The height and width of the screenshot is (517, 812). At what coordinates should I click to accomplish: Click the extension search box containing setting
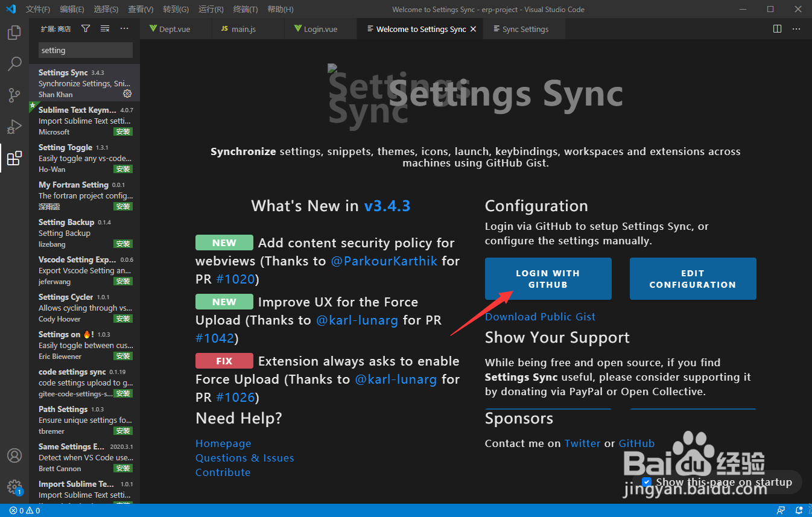tap(85, 50)
